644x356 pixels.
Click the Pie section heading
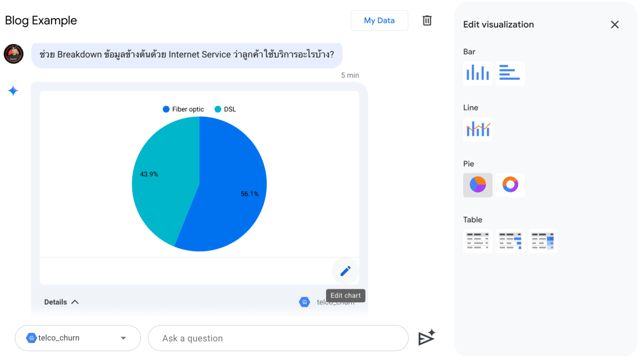pyautogui.click(x=468, y=164)
